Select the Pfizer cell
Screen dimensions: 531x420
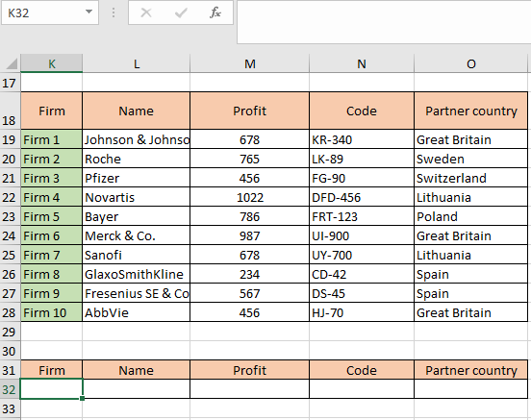[137, 178]
